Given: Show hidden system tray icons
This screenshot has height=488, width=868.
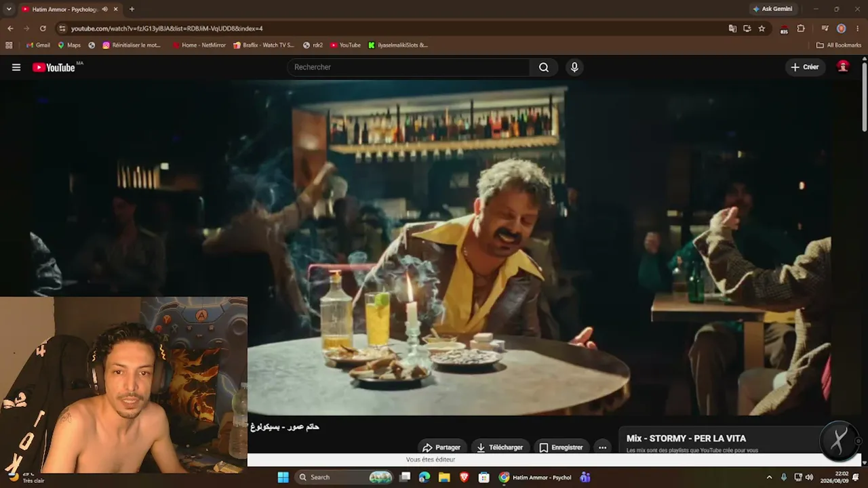Looking at the screenshot, I should [769, 477].
